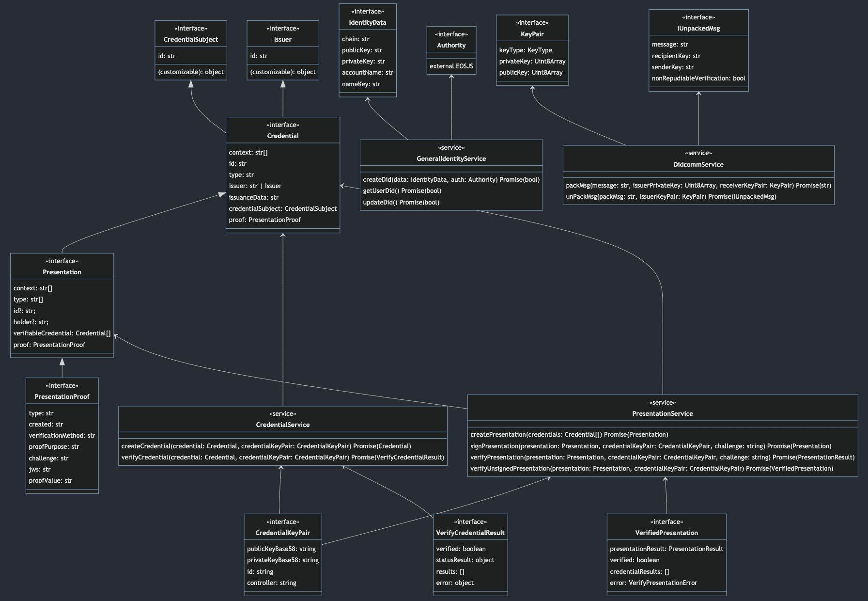
Task: Click 'accountName: str' attribute
Action: (368, 73)
